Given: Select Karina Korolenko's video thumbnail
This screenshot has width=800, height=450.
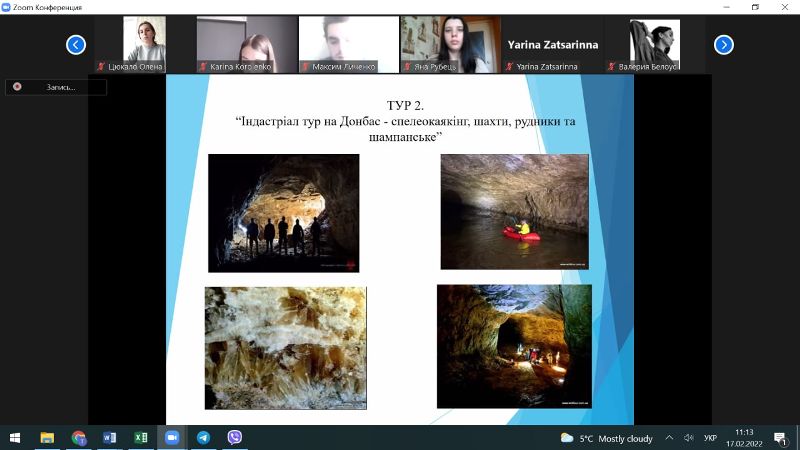Looking at the screenshot, I should 247,44.
